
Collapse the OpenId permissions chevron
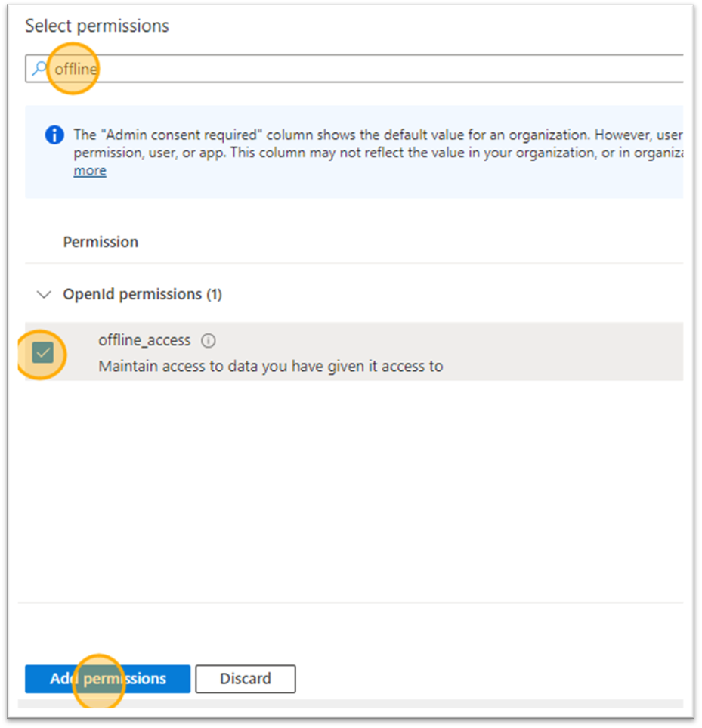pyautogui.click(x=45, y=294)
